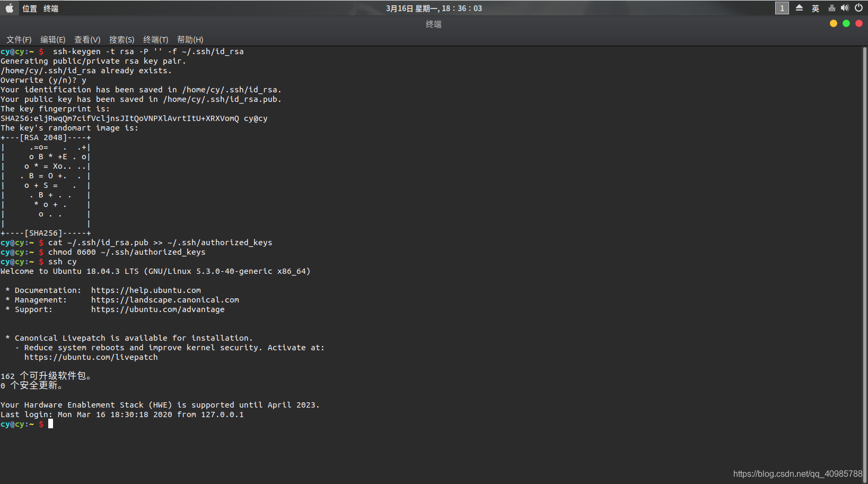
Task: Click the 'Overwrite (y/n)? y' line
Action: [43, 80]
